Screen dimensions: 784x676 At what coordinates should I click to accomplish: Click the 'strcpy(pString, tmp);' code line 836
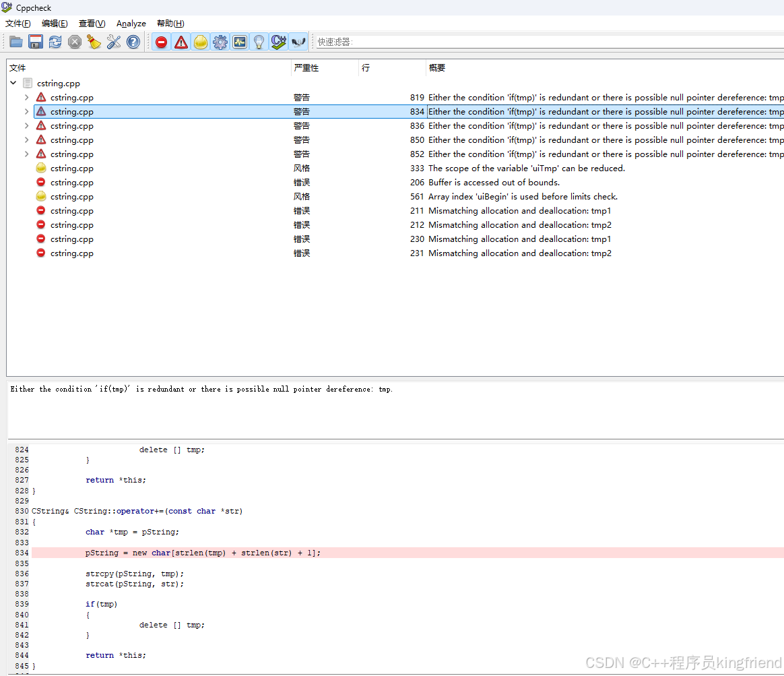pyautogui.click(x=135, y=574)
